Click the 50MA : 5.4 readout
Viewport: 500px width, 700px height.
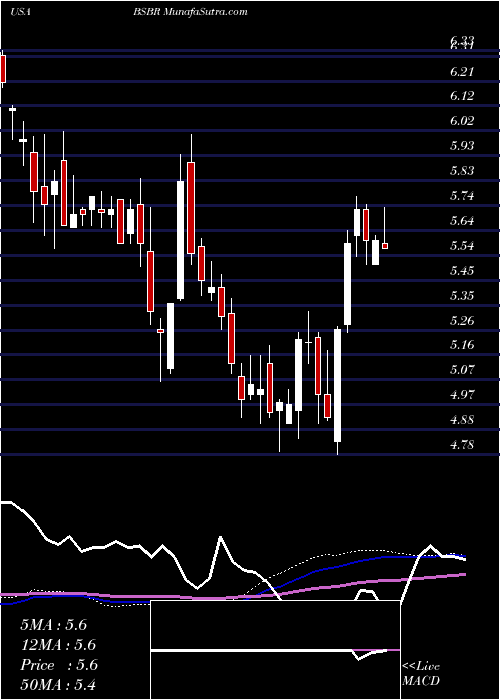pos(58,685)
